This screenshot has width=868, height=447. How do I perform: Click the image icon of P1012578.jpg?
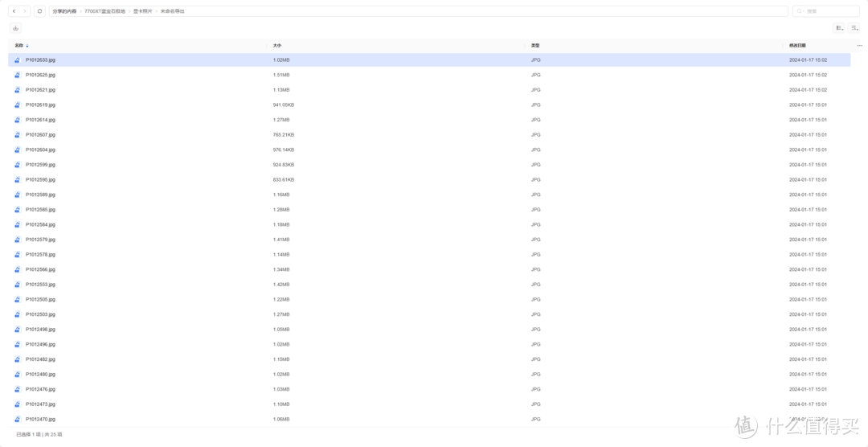(18, 254)
